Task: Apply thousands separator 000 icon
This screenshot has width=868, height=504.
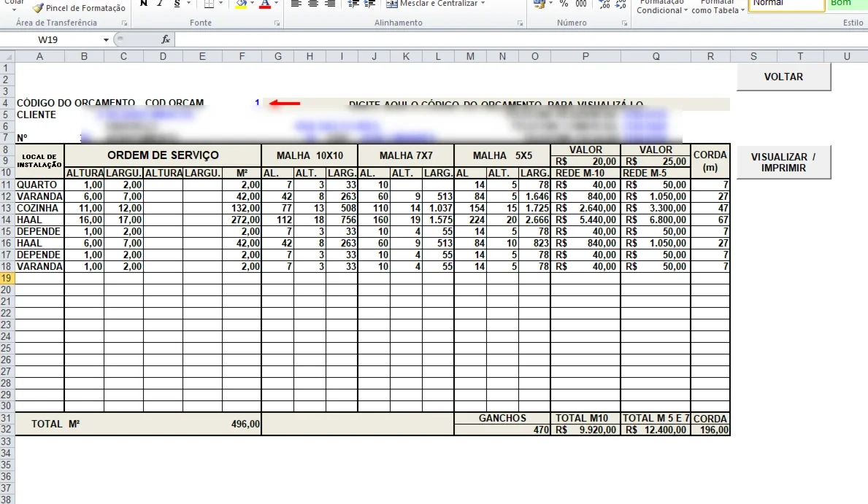Action: pos(580,4)
